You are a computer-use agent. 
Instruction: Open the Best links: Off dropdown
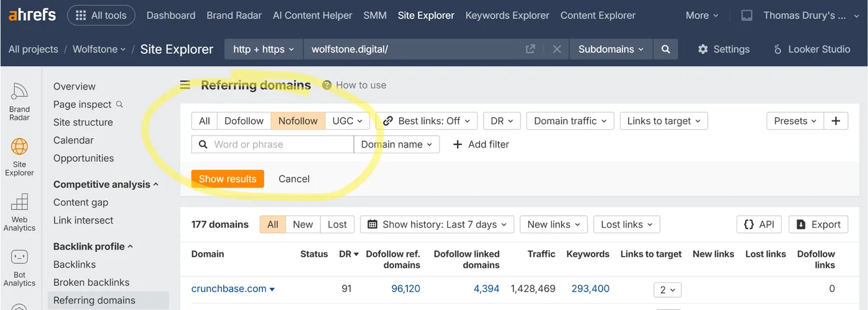[427, 121]
